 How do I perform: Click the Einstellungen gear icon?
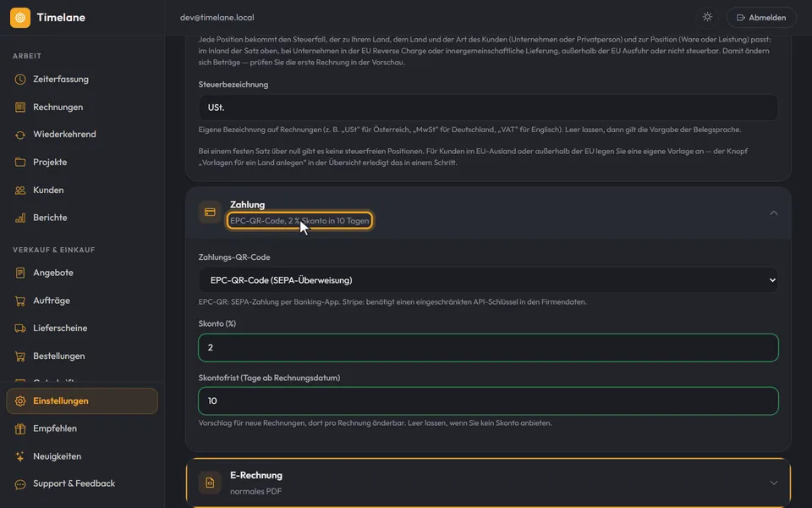click(20, 401)
